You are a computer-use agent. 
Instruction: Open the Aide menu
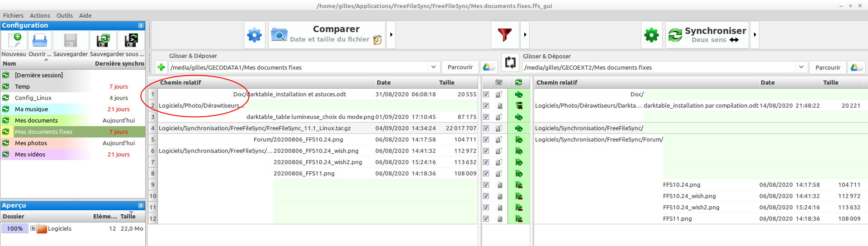[x=85, y=15]
